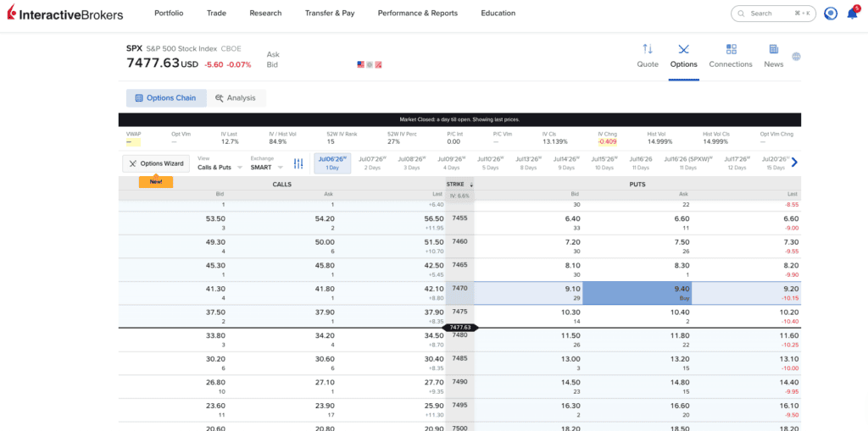Select the Jul06'26 expiration
Screen dimensions: 868x431
click(332, 163)
